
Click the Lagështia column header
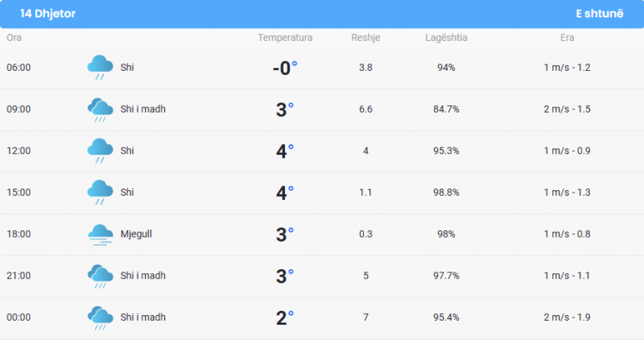(446, 38)
